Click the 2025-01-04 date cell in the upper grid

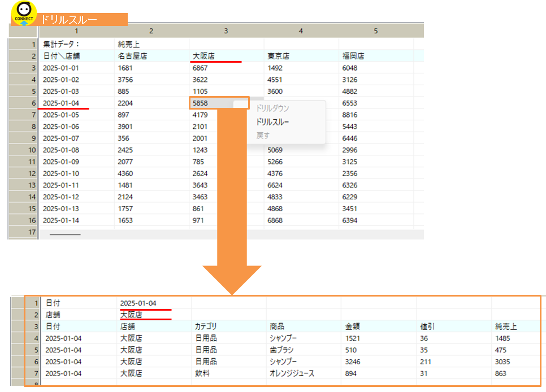tap(77, 103)
